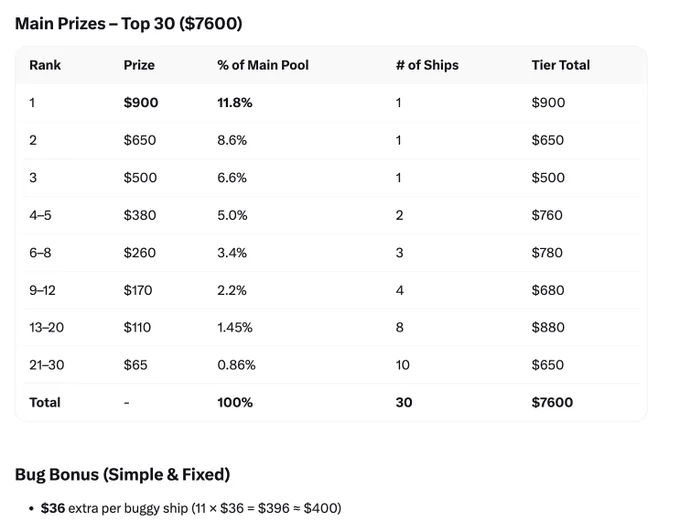Click the 21–30 rank cell

pyautogui.click(x=47, y=365)
